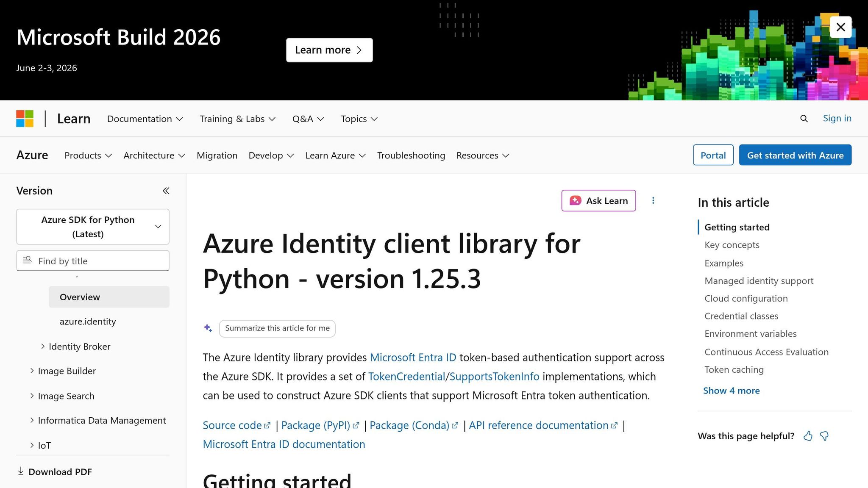Expand the Image Search tree node
This screenshot has width=868, height=488.
[x=32, y=396]
